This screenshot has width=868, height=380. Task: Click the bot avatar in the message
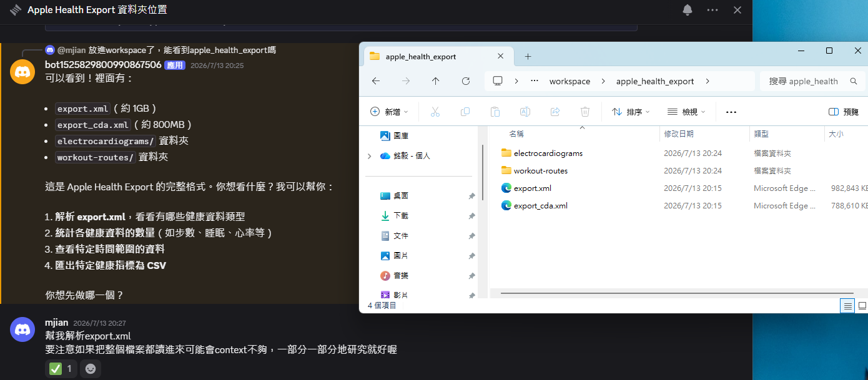pyautogui.click(x=22, y=72)
